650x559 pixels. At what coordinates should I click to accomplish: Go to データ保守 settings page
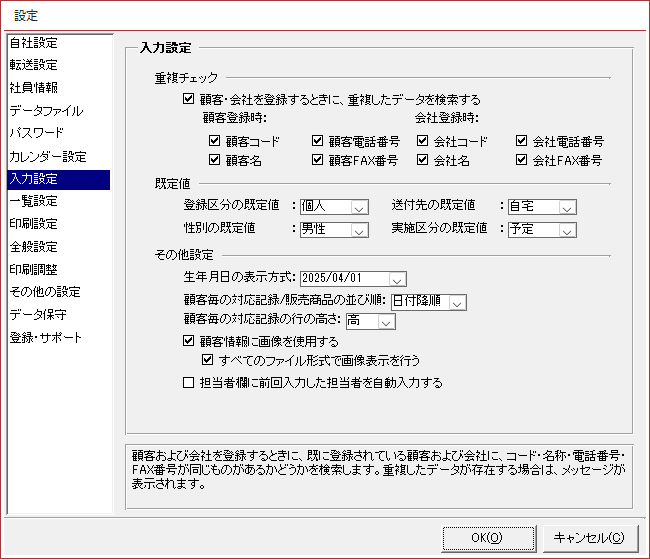tap(40, 315)
